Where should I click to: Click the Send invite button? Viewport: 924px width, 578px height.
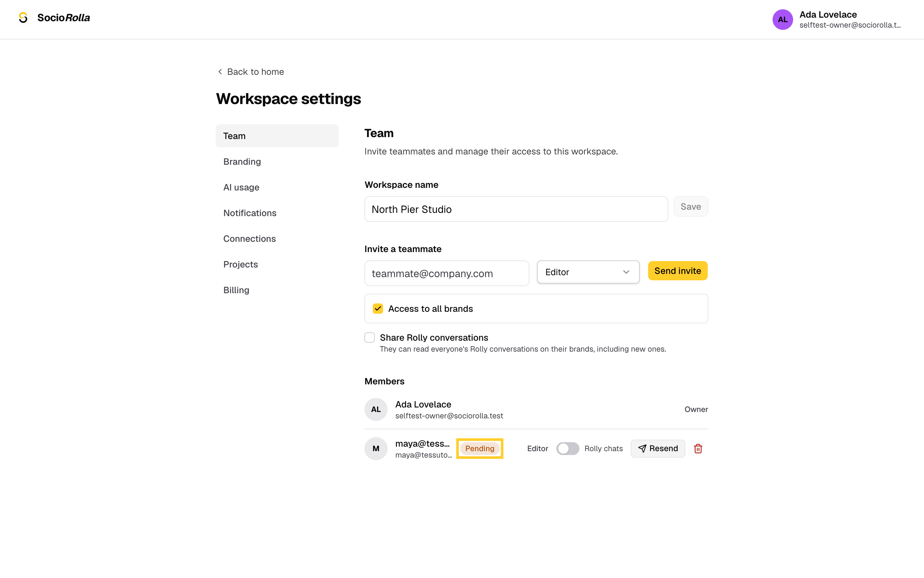(x=677, y=271)
